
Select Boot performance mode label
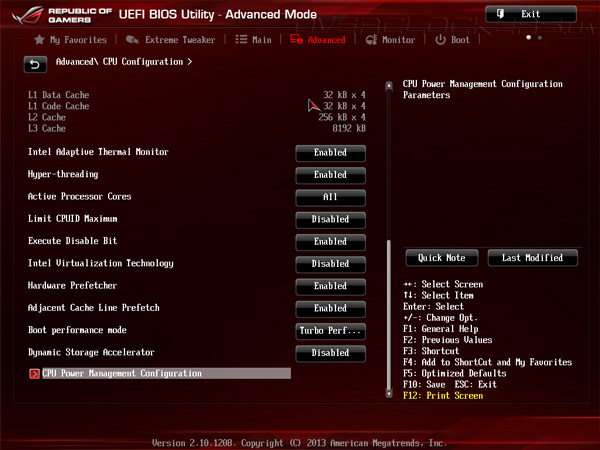click(77, 330)
